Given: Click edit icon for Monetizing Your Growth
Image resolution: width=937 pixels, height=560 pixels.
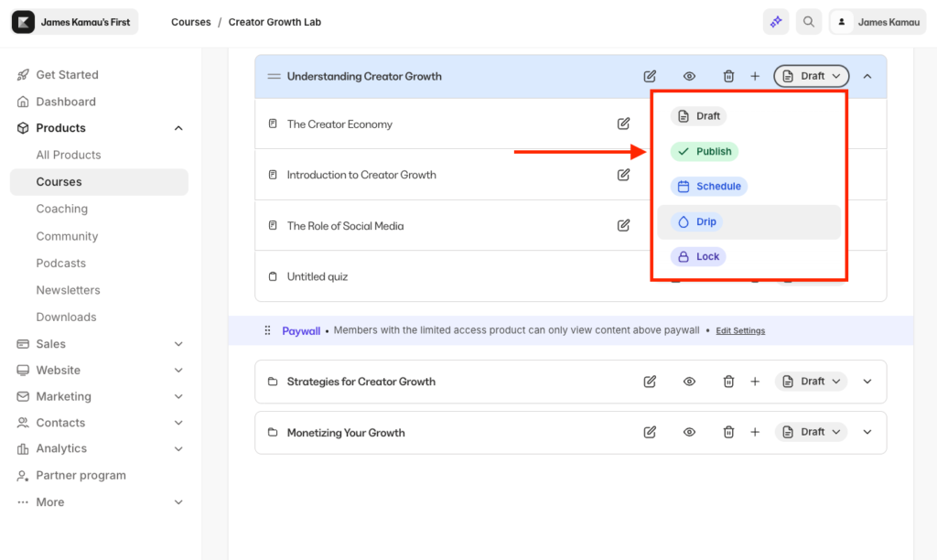Looking at the screenshot, I should pyautogui.click(x=650, y=432).
